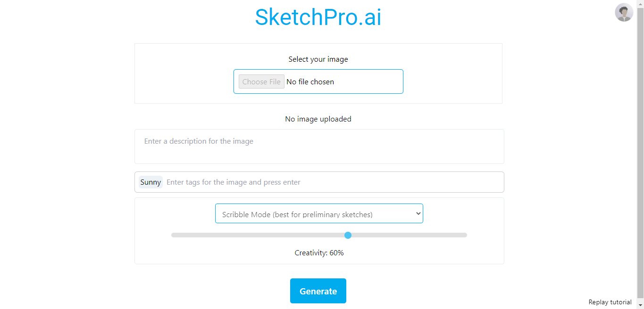
Task: Click the 'Select your image' label
Action: click(x=318, y=59)
